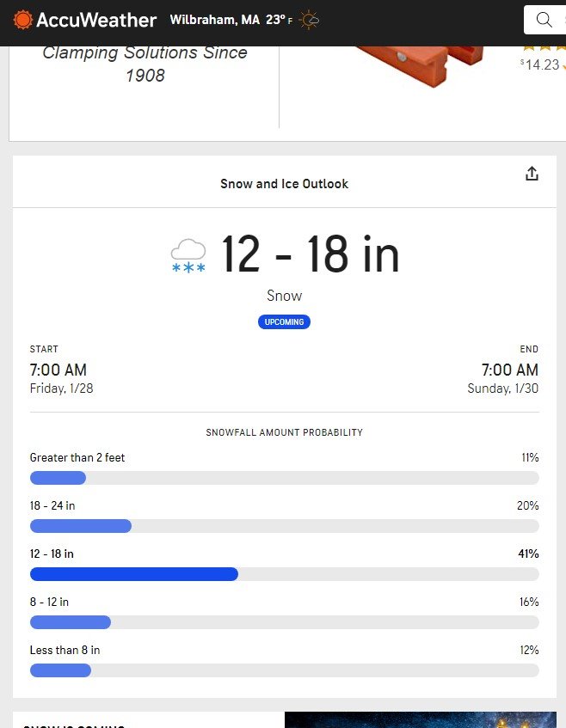Click the 12 - 18 in probability bar
Viewport: 566px width, 728px height.
tap(285, 574)
